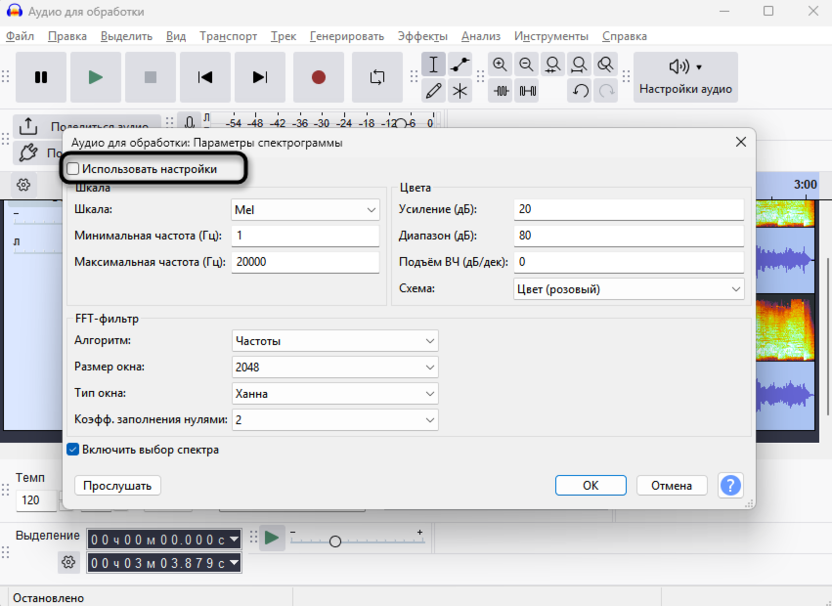Expand the "Схема" color scheme dropdown

point(628,289)
